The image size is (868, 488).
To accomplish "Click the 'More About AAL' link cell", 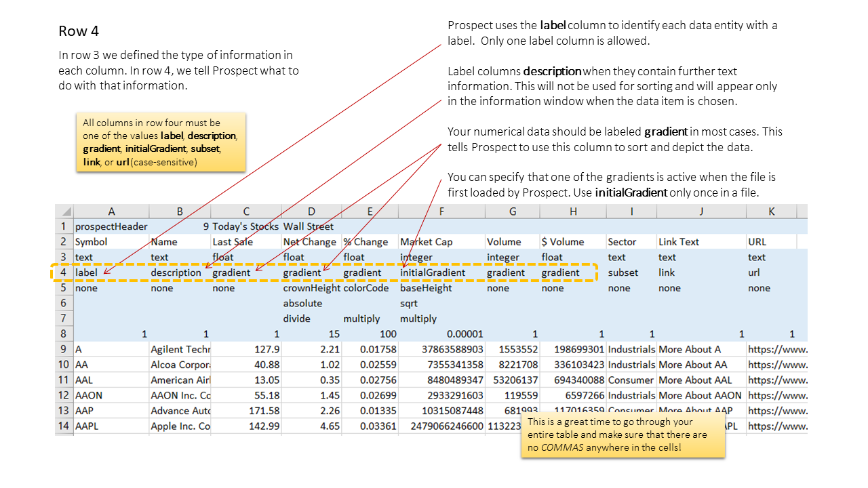I will pyautogui.click(x=701, y=380).
